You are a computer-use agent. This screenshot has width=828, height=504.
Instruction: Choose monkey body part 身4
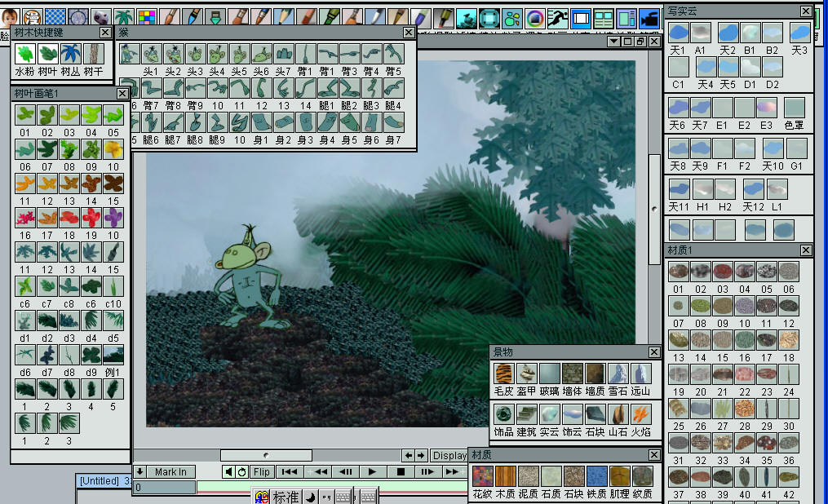pos(327,122)
